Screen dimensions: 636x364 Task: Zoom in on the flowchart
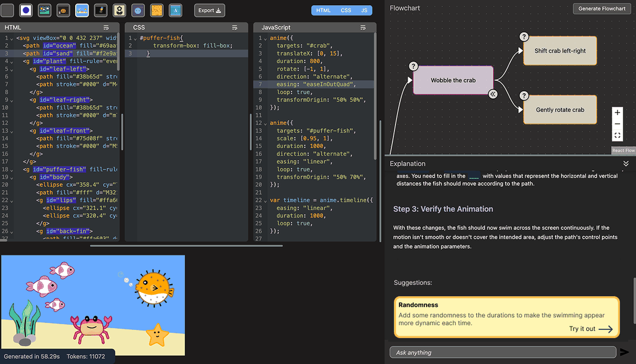tap(617, 113)
